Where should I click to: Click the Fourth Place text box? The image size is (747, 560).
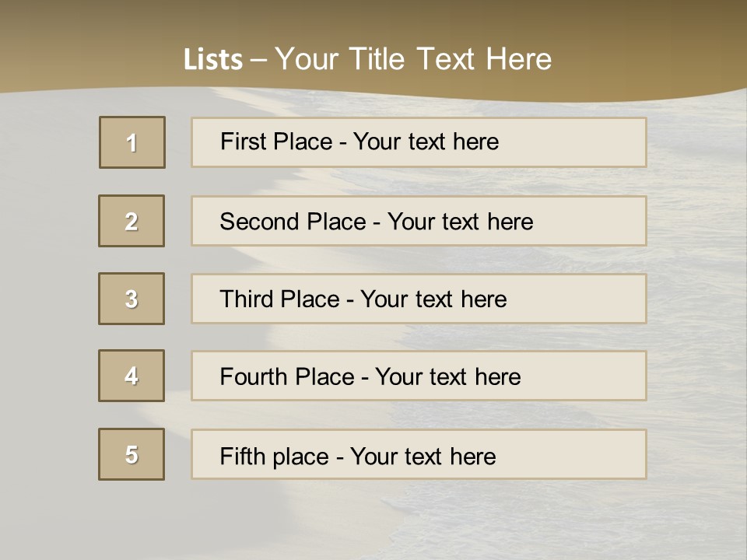point(419,376)
